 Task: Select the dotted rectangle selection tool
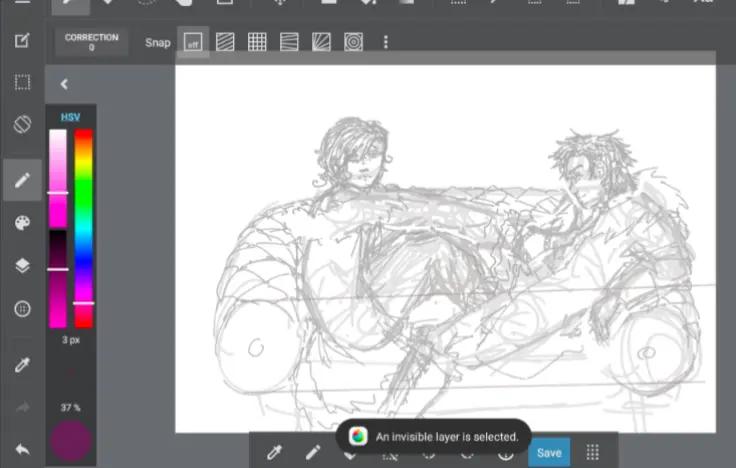pos(22,82)
